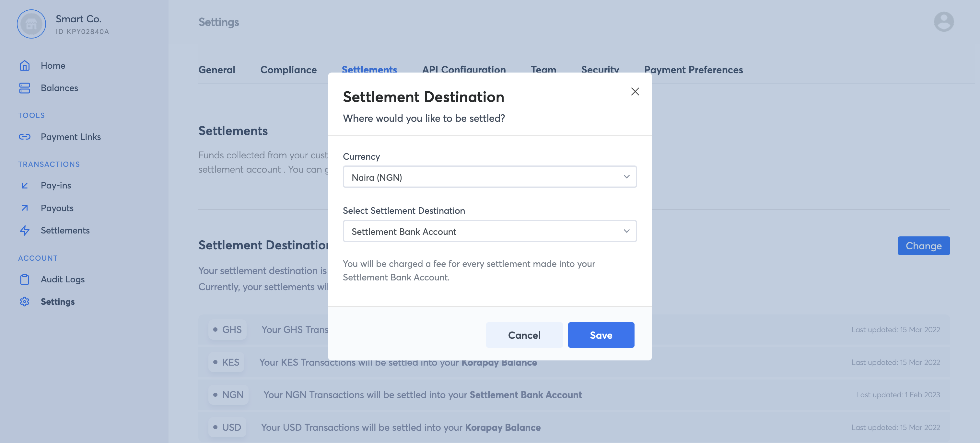
Task: Switch to the Payment Preferences tab
Action: (x=693, y=70)
